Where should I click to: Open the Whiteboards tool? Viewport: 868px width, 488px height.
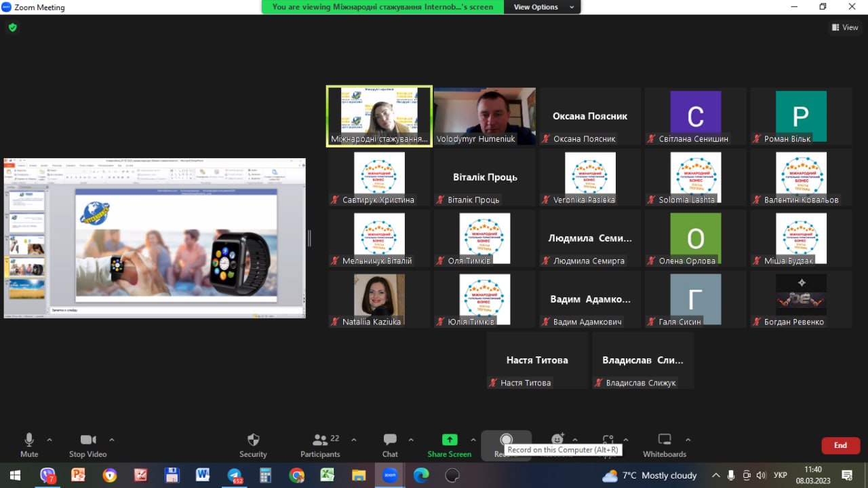pyautogui.click(x=665, y=445)
